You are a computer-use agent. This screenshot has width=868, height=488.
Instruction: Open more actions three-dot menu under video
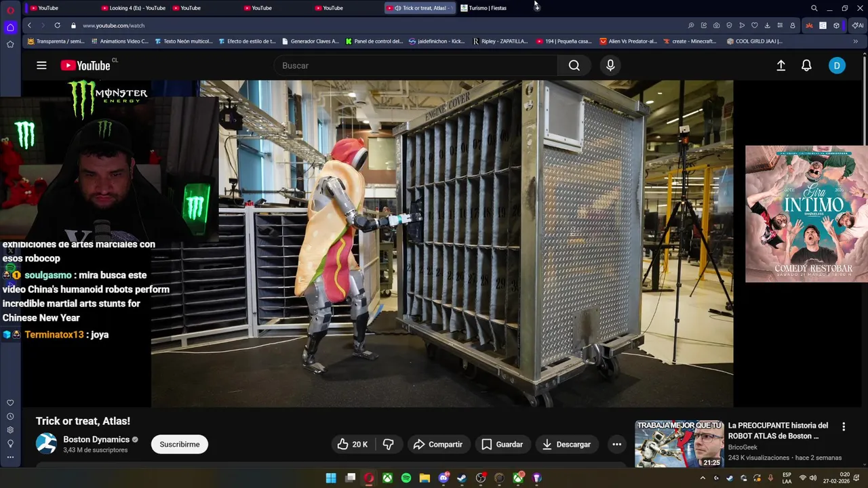617,445
